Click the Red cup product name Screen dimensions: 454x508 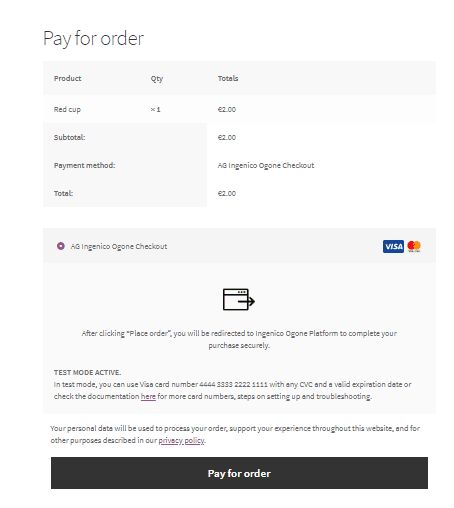click(x=67, y=109)
